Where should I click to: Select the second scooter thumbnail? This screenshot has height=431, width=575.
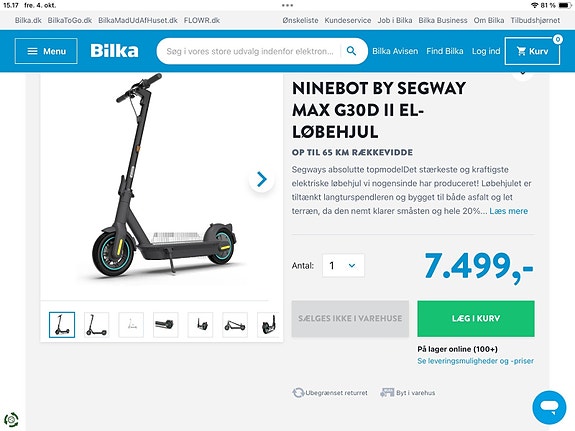tap(96, 325)
